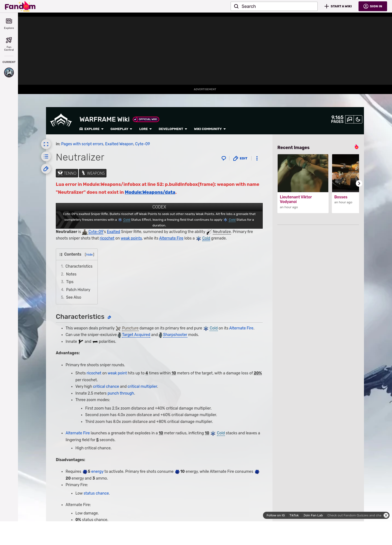Screen dimensions: 392x545
Task: Expand the WIKI COMMUNITY menu
Action: (210, 129)
